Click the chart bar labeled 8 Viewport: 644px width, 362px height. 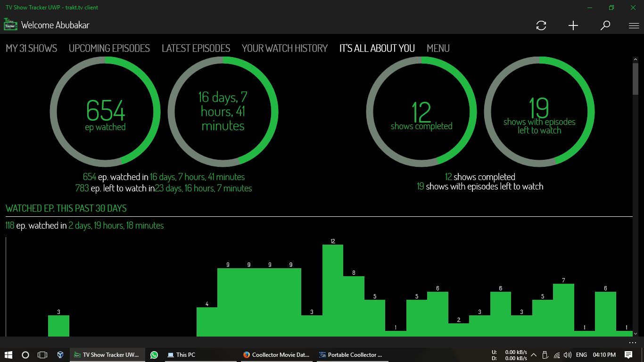(354, 306)
